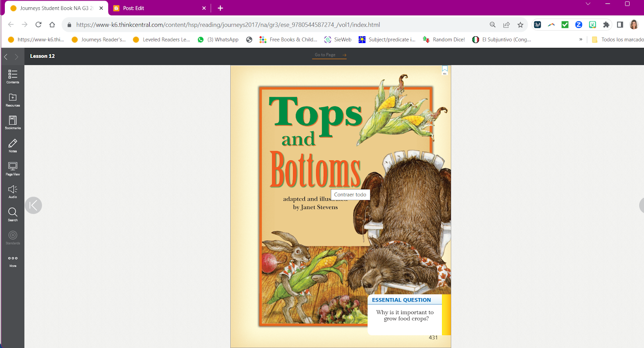Change Page View layout
Viewport: 644px width, 348px height.
pyautogui.click(x=12, y=169)
